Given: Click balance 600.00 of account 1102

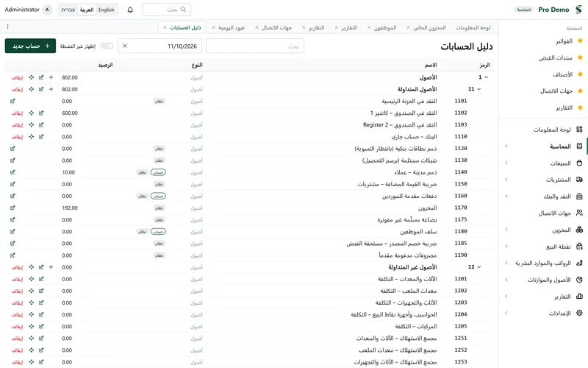Looking at the screenshot, I should coord(70,113).
